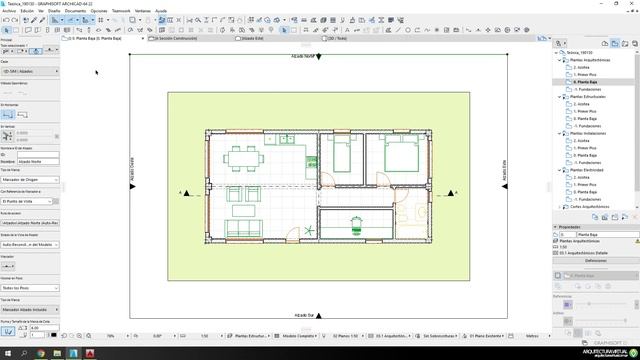
Task: Click the Nombre field containing Alzado Norte
Action: tap(38, 162)
